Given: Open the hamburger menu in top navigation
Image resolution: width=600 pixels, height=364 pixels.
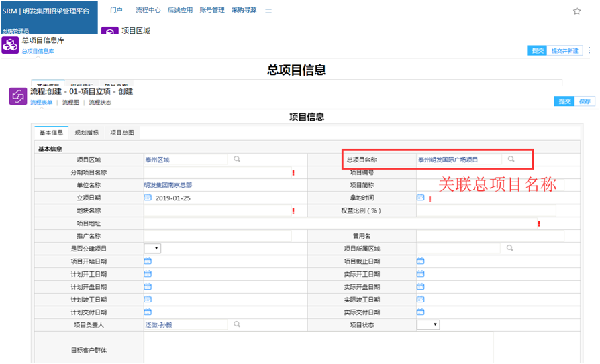Looking at the screenshot, I should pyautogui.click(x=268, y=11).
